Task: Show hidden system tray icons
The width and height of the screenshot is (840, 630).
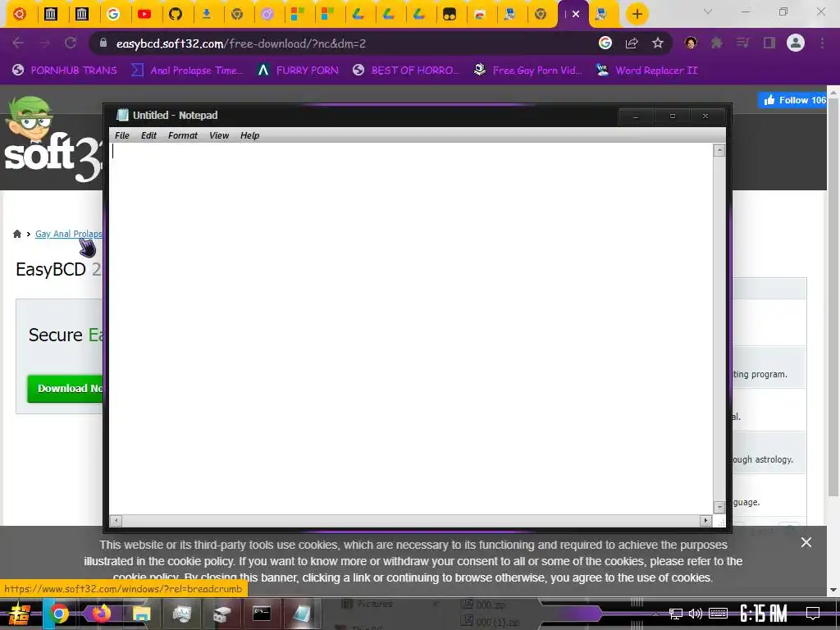Action: coord(655,614)
